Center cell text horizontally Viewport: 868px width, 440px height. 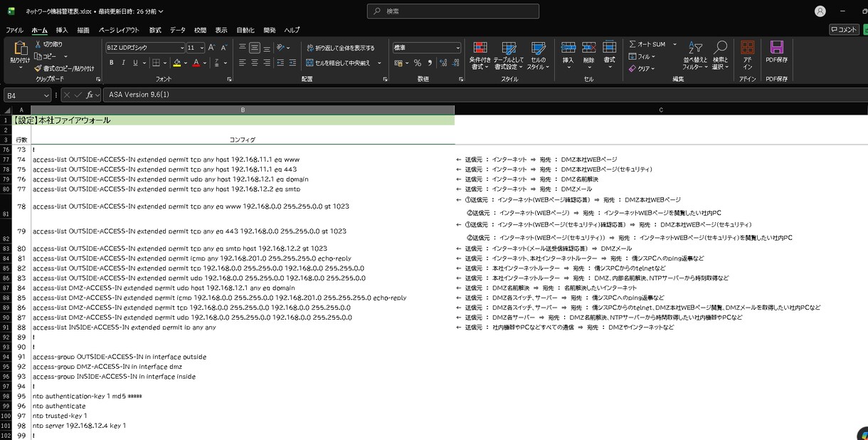[x=255, y=63]
